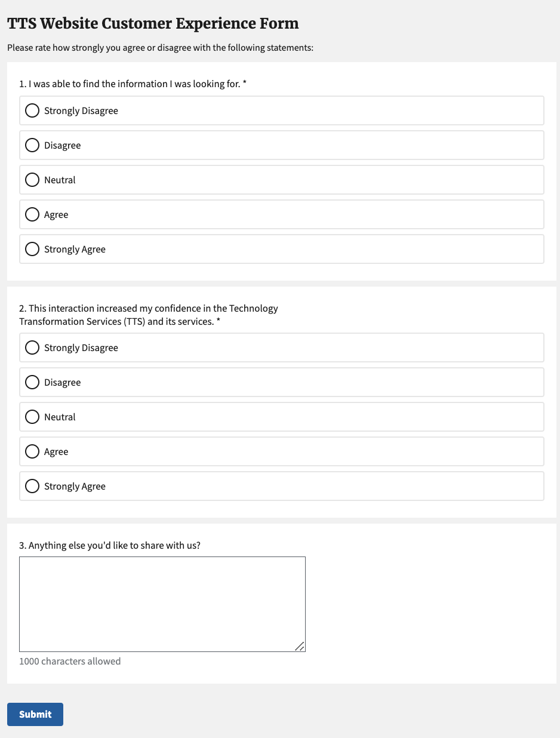Click the question 2 label about TTS confidence
Image resolution: width=560 pixels, height=738 pixels.
coord(148,315)
